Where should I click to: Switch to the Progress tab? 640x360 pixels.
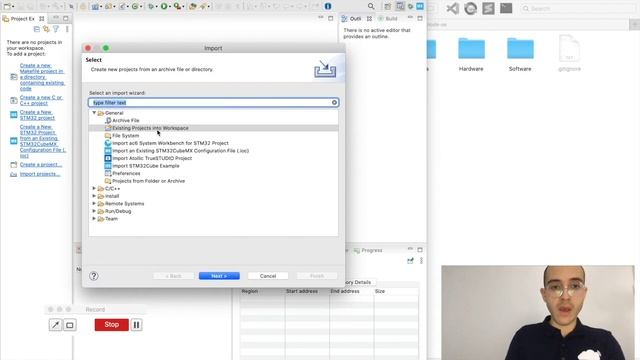[x=368, y=250]
